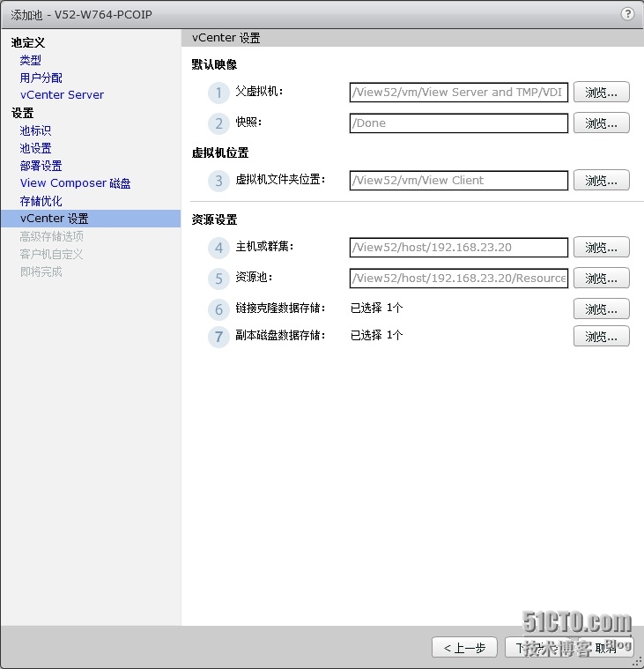
Task: Open the 类型 step in sidebar
Action: coord(30,60)
